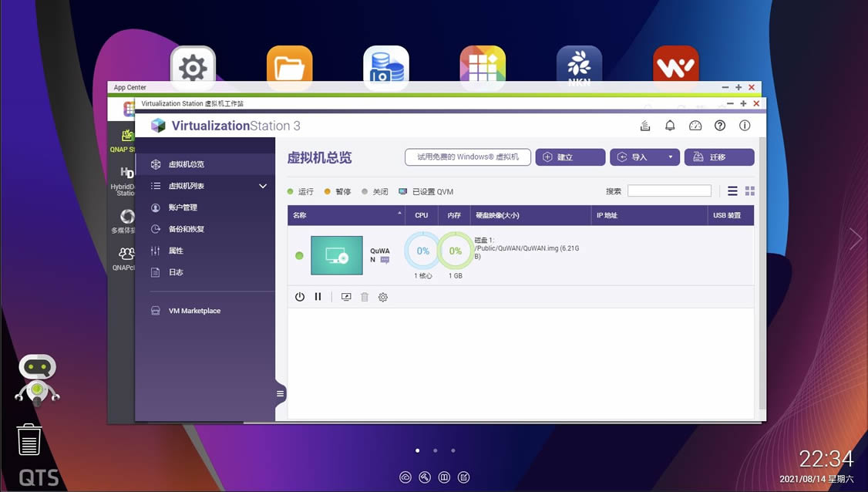Click the fourth bottom dock round icon
This screenshot has width=868, height=492.
pos(464,477)
